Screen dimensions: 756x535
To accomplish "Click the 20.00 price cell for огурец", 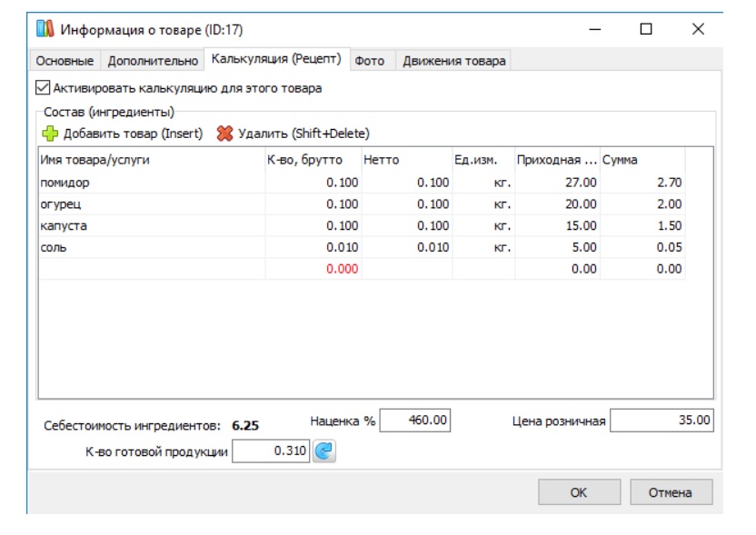I will 557,204.
